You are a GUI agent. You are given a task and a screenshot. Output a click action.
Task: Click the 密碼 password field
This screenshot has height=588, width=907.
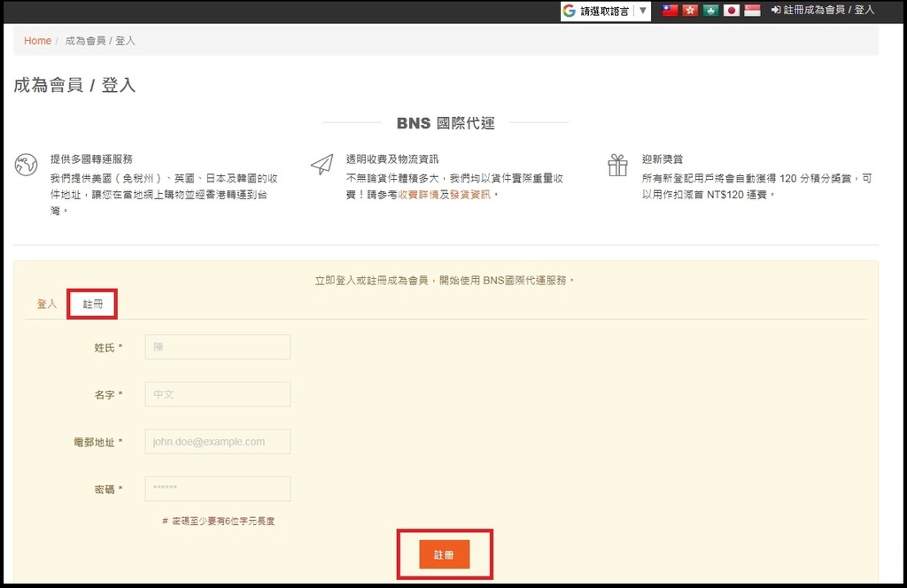(x=218, y=489)
